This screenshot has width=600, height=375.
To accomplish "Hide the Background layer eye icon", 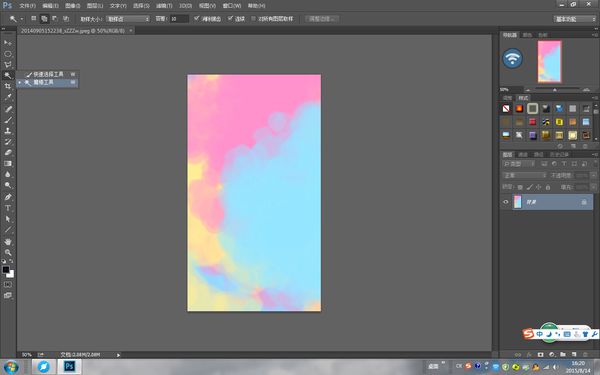I will click(x=505, y=202).
